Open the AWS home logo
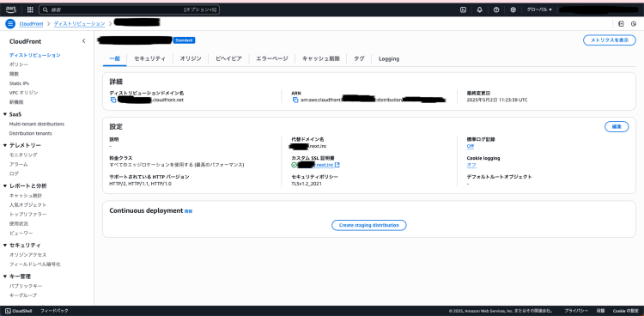The image size is (644, 316). point(11,9)
